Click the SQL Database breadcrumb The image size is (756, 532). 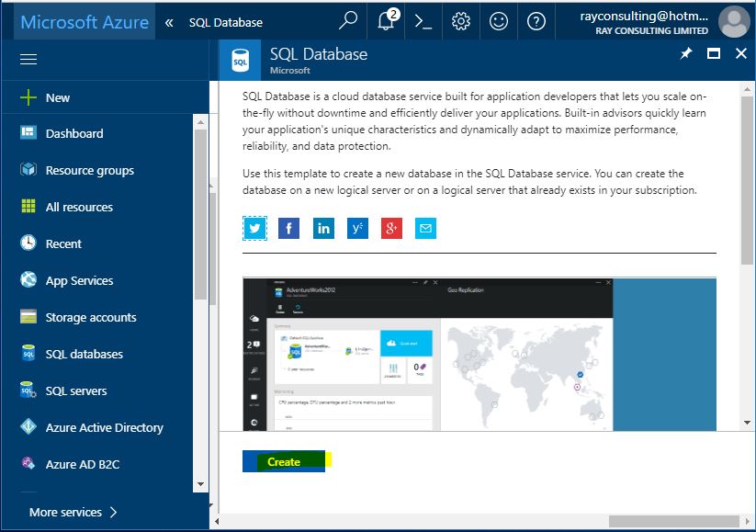click(226, 22)
